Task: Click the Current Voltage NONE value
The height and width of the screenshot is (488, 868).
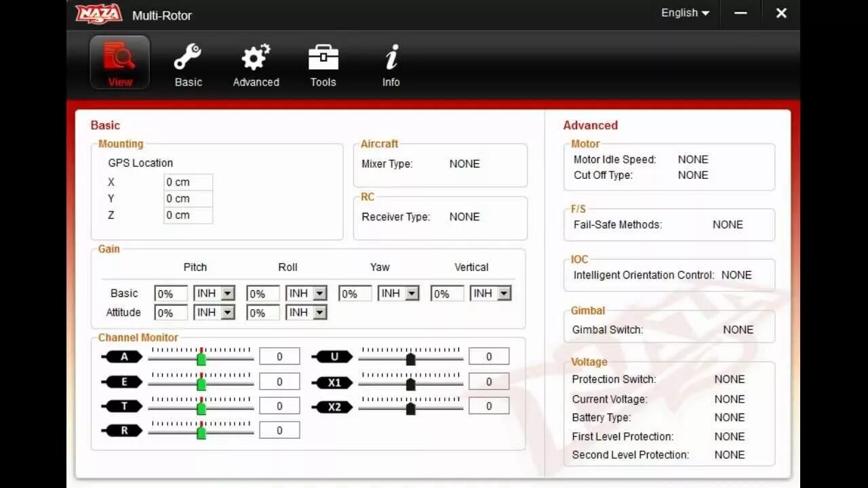Action: [730, 399]
